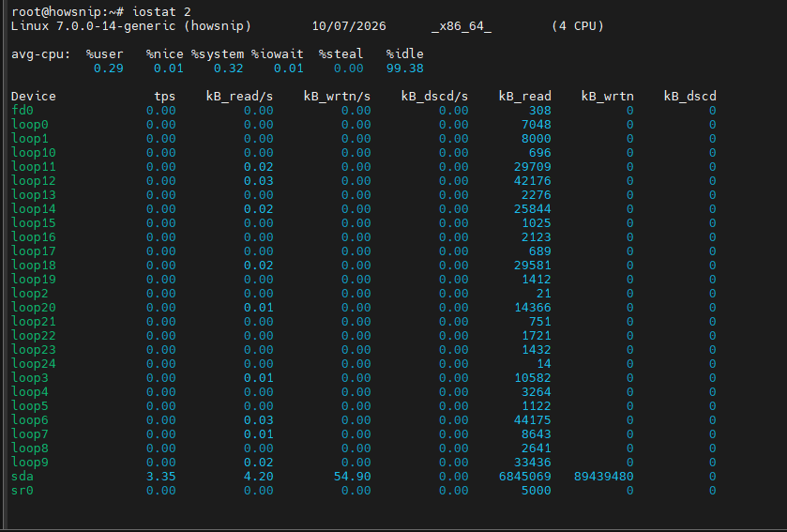Click the fd0 device name
Screen dimensions: 787x532
tap(23, 111)
